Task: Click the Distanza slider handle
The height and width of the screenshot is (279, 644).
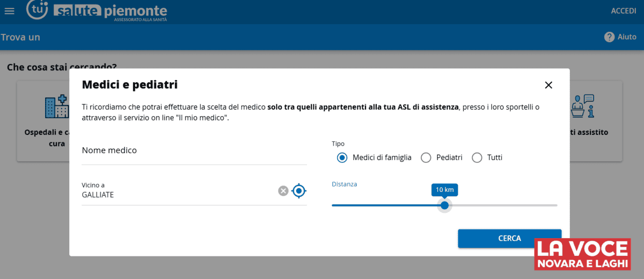Action: (444, 205)
